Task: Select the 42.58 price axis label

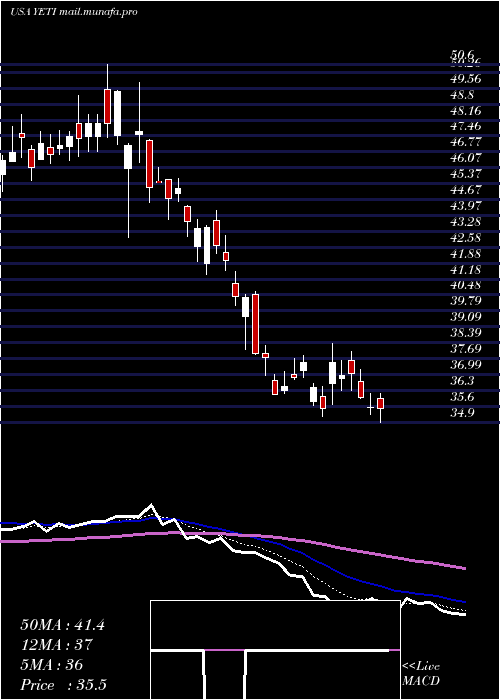Action: click(x=466, y=238)
